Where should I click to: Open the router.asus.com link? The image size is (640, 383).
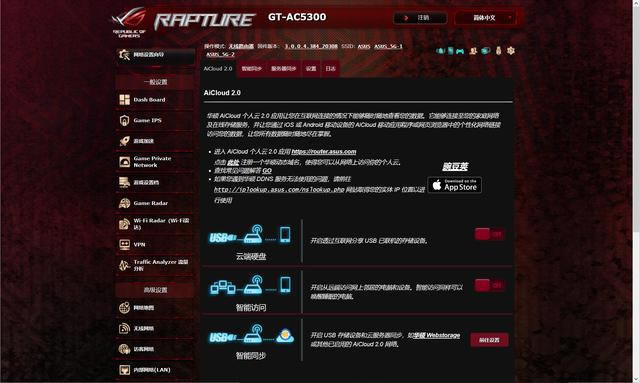[324, 151]
